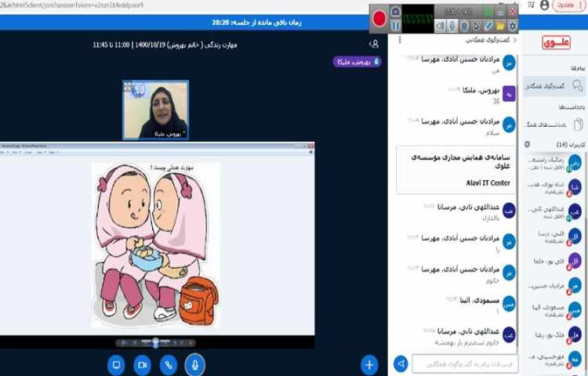588x376 pixels.
Task: Select user عبداللهی in the participants list
Action: [x=554, y=212]
